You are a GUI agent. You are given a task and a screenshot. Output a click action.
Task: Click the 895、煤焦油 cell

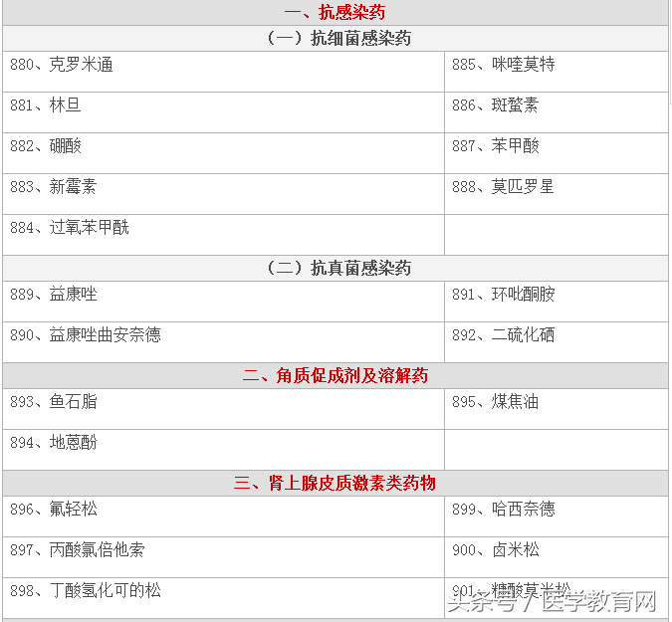coord(496,402)
